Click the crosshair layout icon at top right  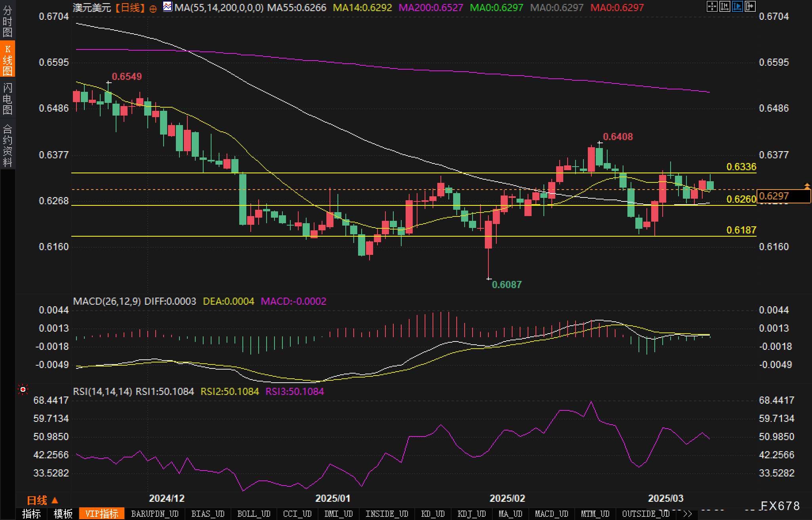click(x=712, y=6)
